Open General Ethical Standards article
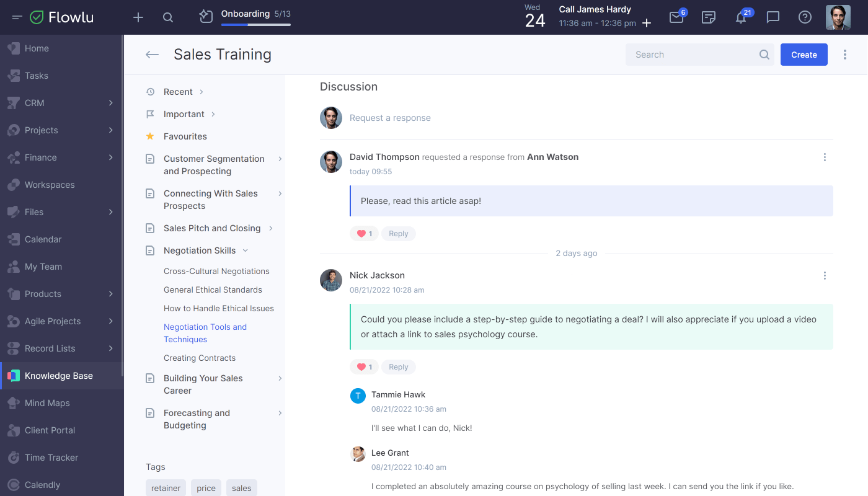 click(213, 290)
